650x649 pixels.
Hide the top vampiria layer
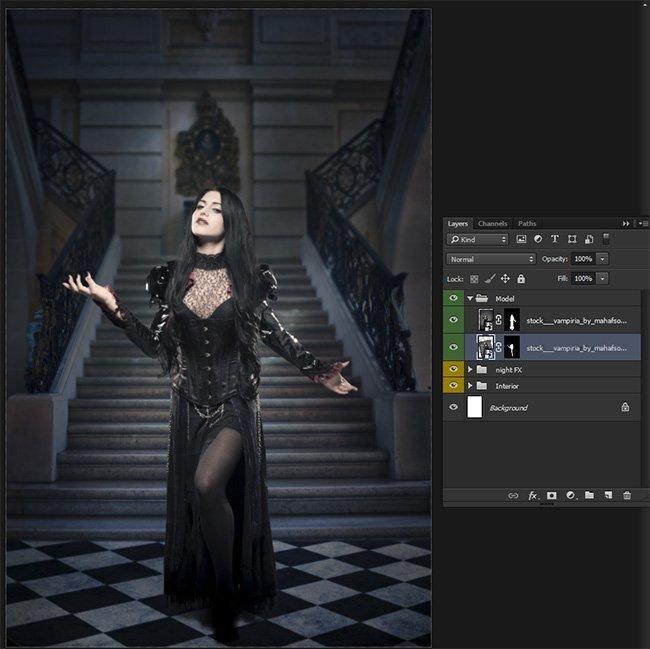pyautogui.click(x=454, y=320)
